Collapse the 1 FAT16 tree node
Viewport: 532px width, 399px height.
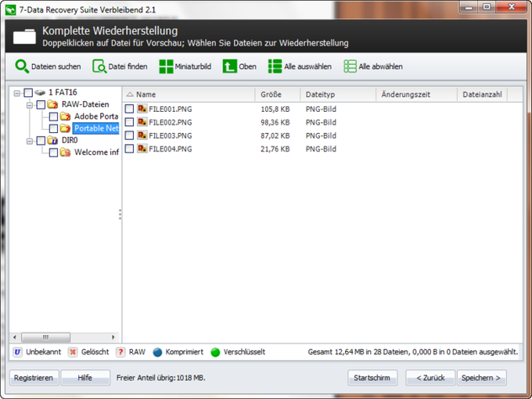pos(16,92)
